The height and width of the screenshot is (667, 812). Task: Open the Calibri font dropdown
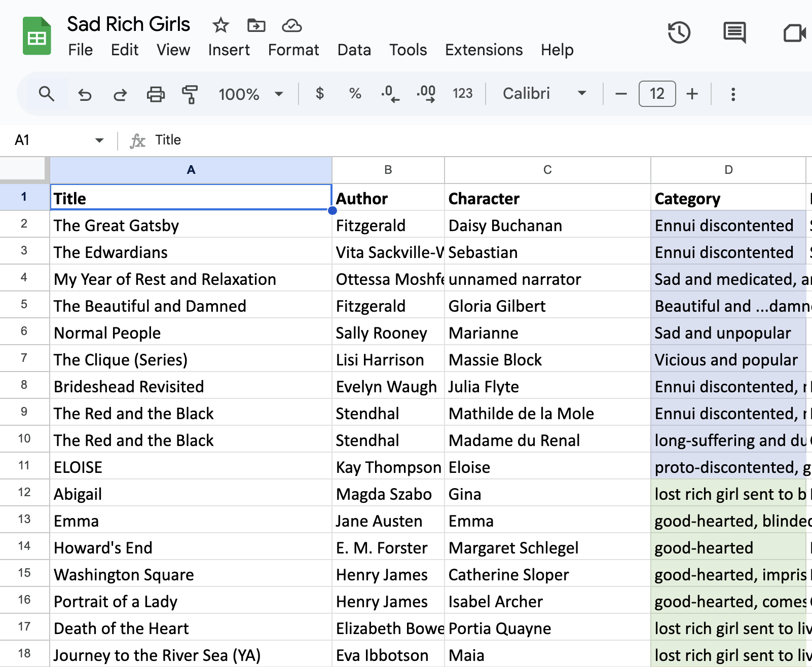pos(544,94)
